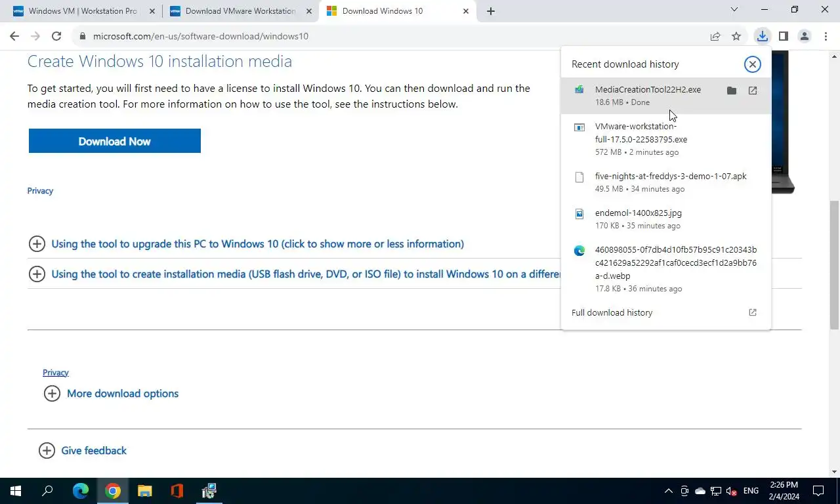The width and height of the screenshot is (840, 504).
Task: Show MediaCreationTool22H2.exe in folder
Action: (732, 91)
